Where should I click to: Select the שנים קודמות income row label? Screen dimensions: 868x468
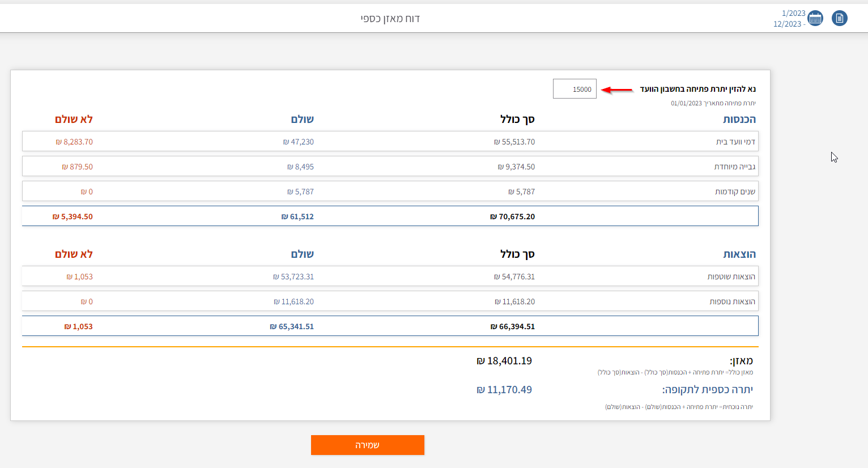[735, 192]
